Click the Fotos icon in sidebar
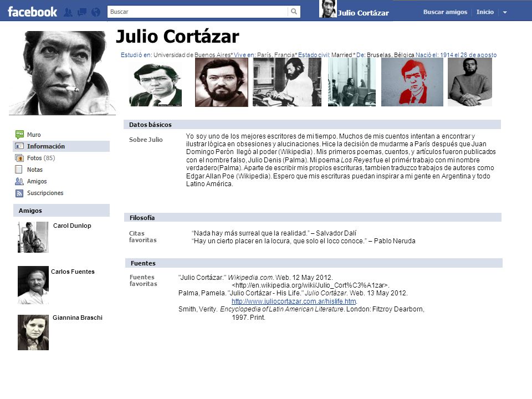The width and height of the screenshot is (532, 399). [x=19, y=158]
